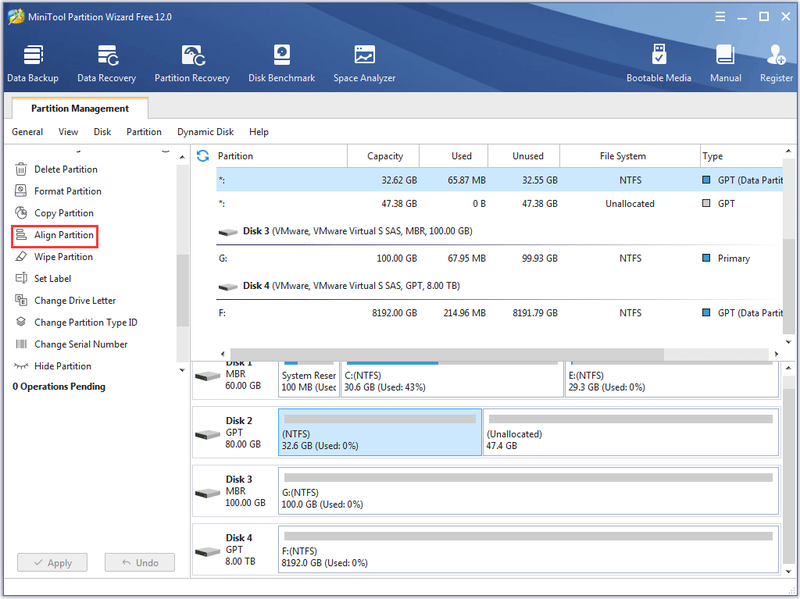Open Space Analyzer
This screenshot has width=800, height=599.
pos(364,64)
